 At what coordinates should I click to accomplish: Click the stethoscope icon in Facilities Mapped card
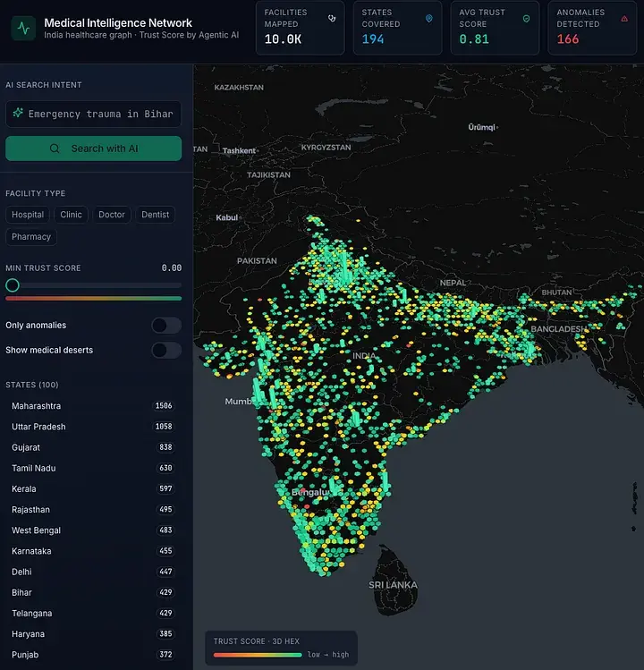tap(332, 19)
